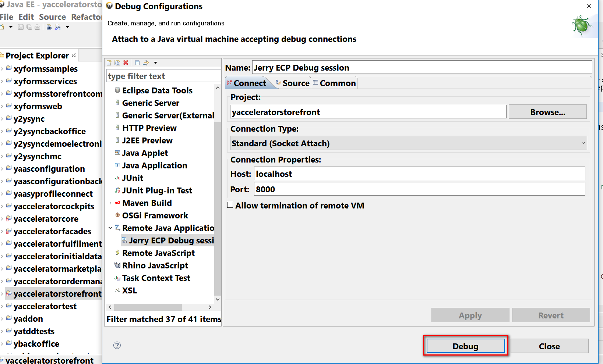
Task: Click the Port input field
Action: 419,189
